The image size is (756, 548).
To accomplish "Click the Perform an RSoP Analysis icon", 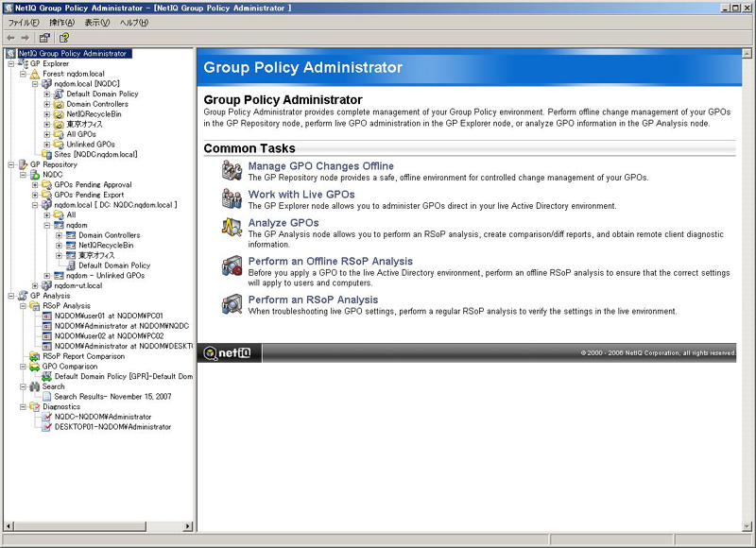I will (x=232, y=304).
